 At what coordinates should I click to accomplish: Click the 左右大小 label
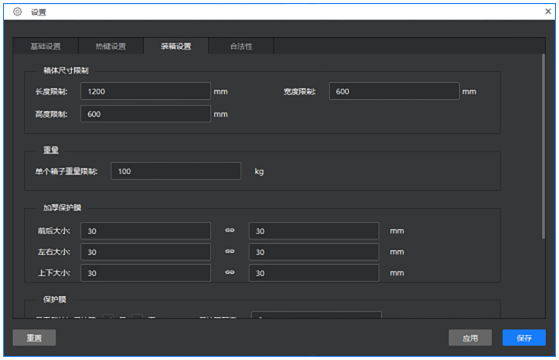[54, 252]
